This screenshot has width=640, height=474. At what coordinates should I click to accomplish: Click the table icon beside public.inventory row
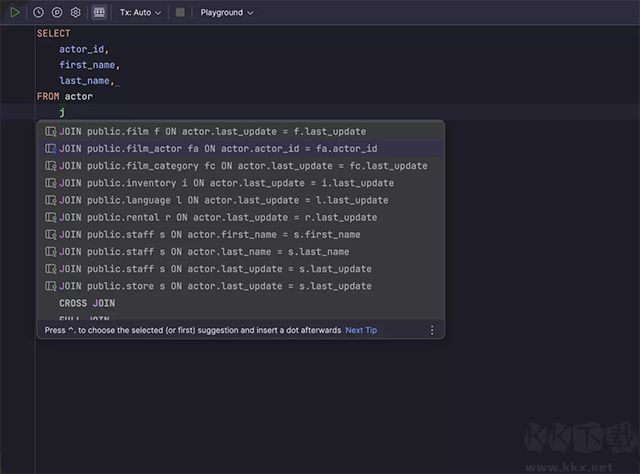pos(51,183)
